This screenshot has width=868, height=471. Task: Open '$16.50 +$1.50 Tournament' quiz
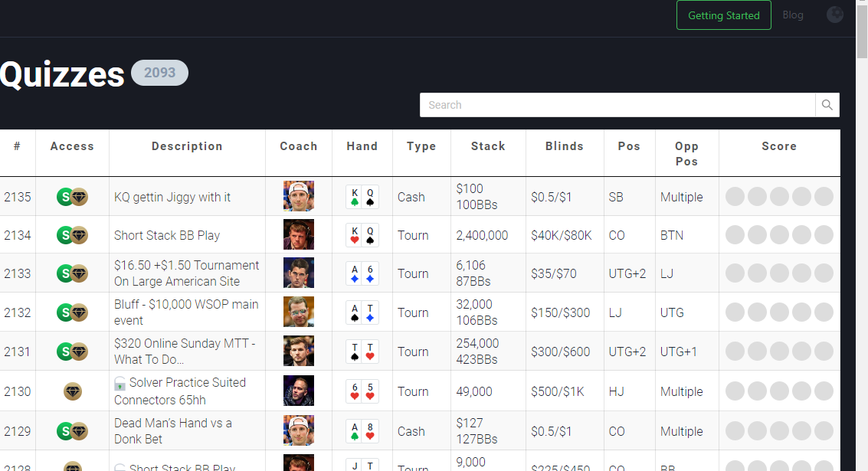coord(187,273)
